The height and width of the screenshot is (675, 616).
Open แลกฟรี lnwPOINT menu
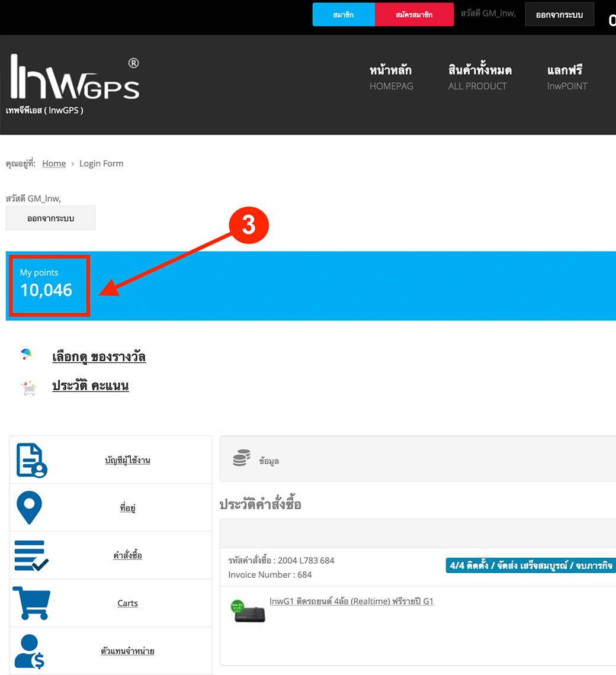coord(567,78)
